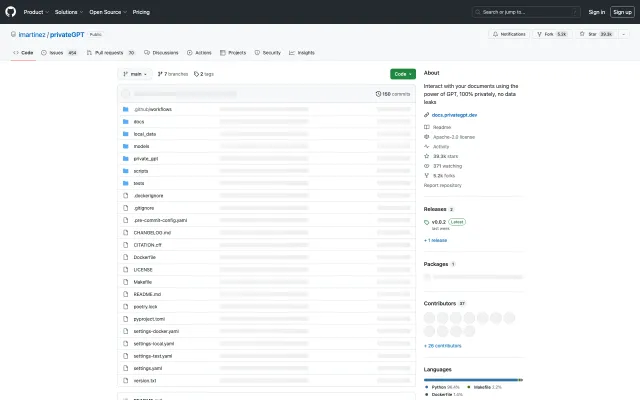This screenshot has height=400, width=640.
Task: Open the main branch selector
Action: click(135, 73)
